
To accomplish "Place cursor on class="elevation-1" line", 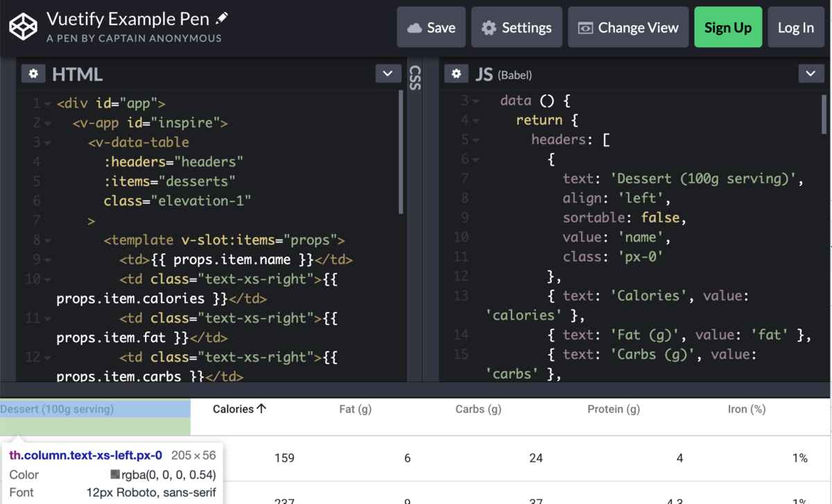I will click(177, 201).
